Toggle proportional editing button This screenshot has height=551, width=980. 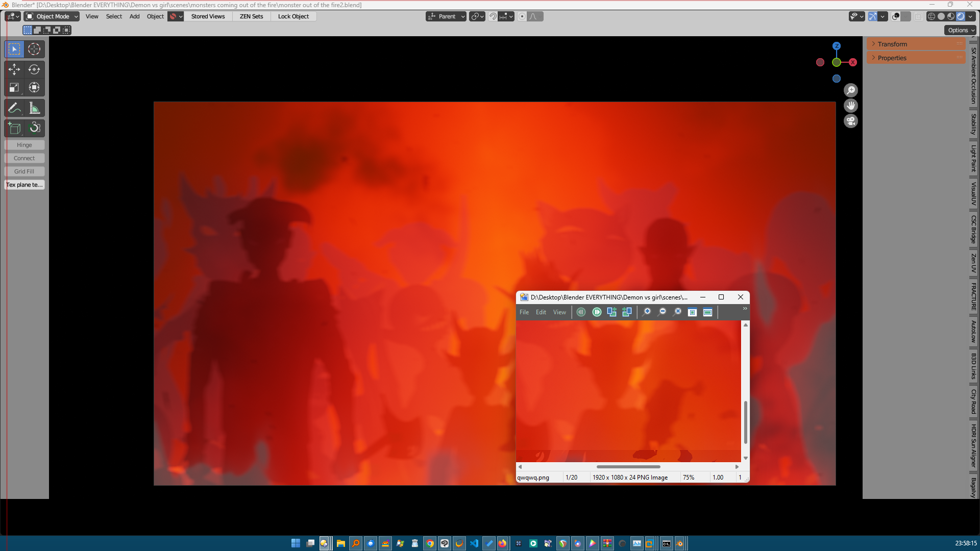click(x=522, y=16)
